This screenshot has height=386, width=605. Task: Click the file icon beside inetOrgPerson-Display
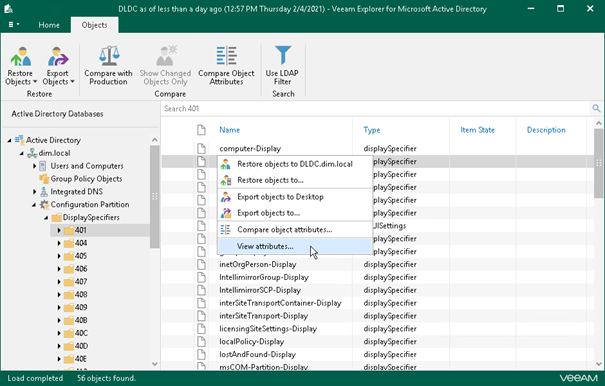[201, 264]
